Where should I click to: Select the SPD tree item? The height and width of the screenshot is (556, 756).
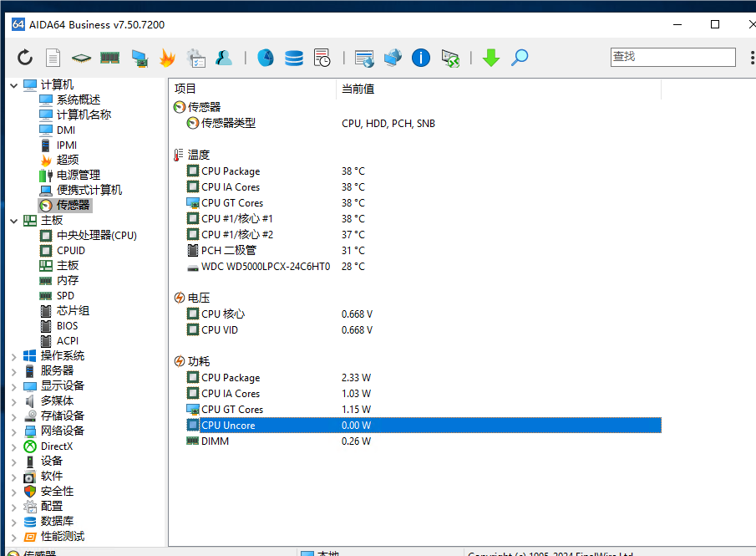pos(65,296)
